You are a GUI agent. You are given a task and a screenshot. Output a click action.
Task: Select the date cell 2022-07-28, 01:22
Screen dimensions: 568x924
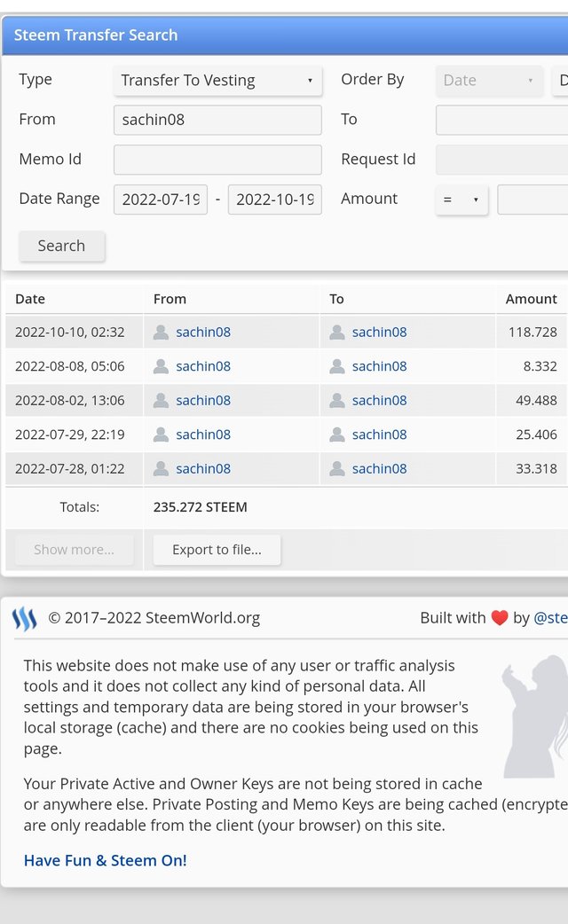pyautogui.click(x=70, y=469)
